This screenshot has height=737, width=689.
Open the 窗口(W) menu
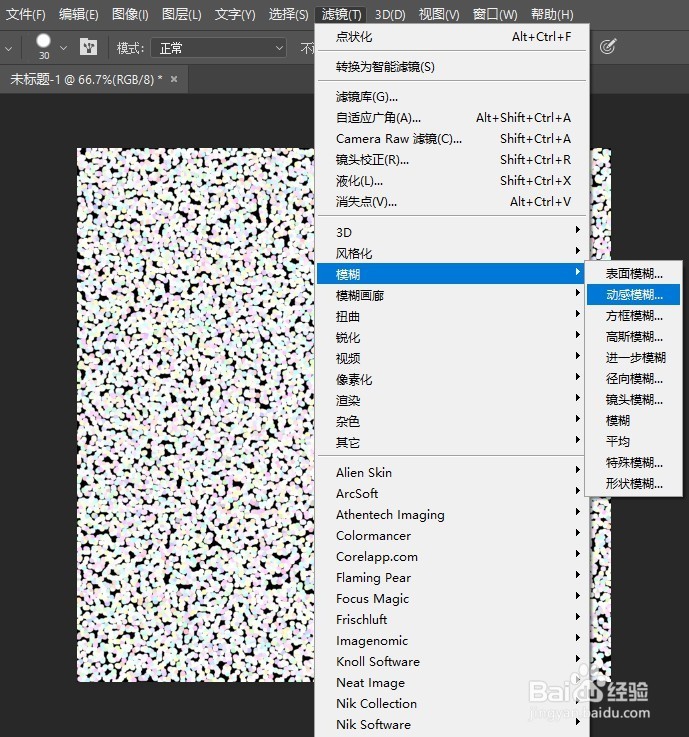(x=495, y=15)
